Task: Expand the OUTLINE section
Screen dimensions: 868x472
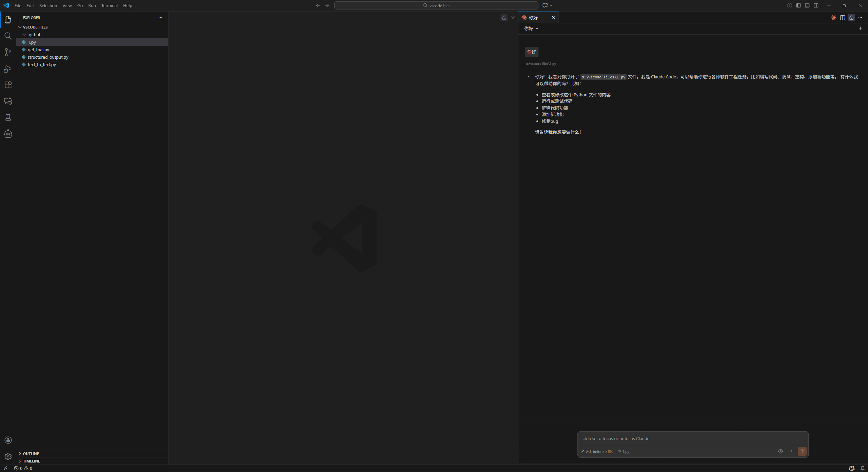Action: (31, 454)
